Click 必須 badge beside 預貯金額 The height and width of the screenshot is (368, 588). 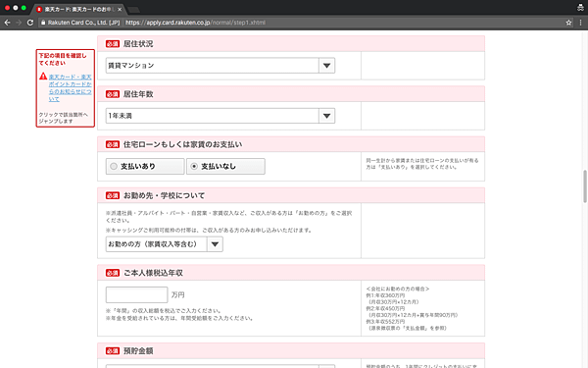113,351
